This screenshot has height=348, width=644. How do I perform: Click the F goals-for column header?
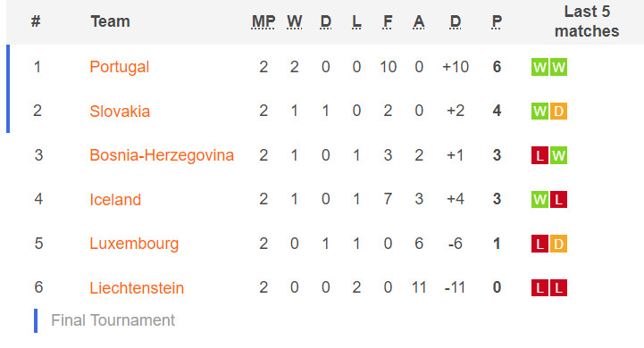388,21
